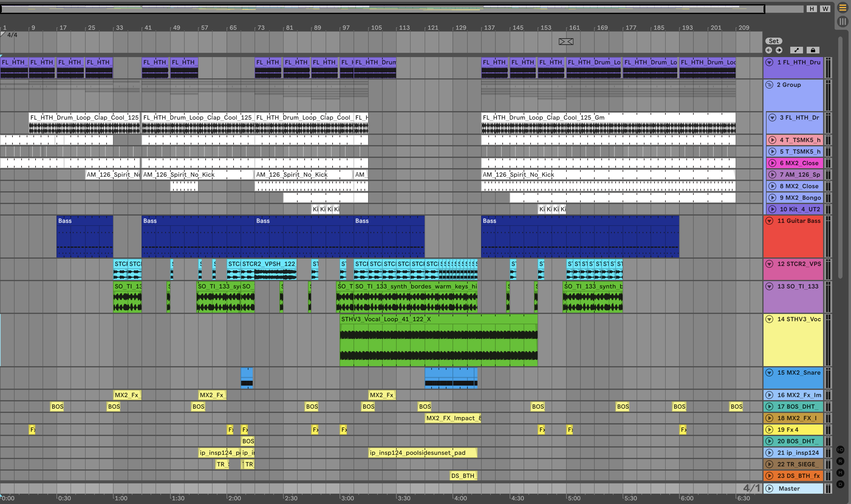Collapse track 14 STHV3_Voc
This screenshot has width=851, height=504.
click(x=770, y=319)
